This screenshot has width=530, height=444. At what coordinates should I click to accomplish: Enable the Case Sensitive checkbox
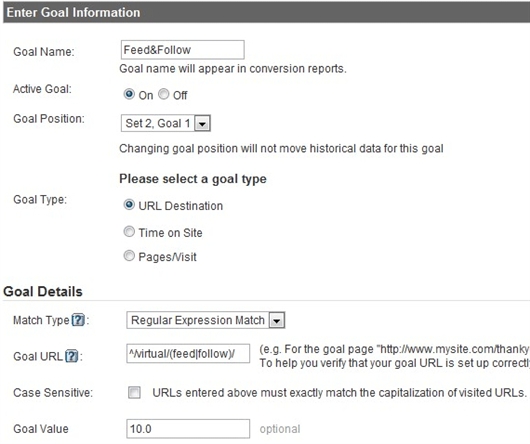pos(134,393)
